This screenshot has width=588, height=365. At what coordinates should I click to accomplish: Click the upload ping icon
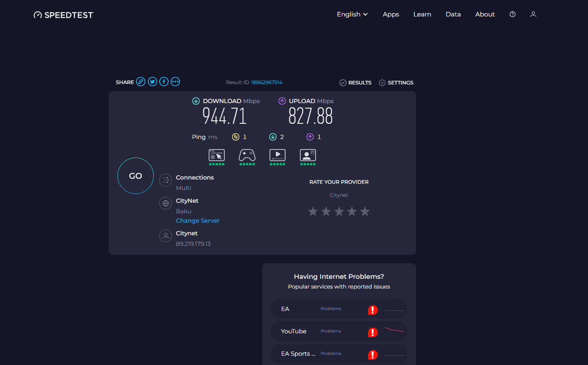310,137
